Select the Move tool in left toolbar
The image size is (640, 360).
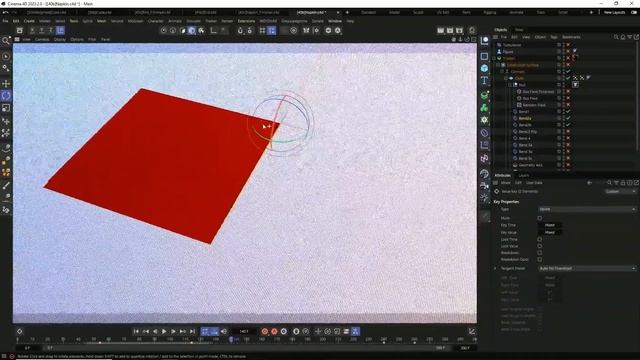(6, 84)
